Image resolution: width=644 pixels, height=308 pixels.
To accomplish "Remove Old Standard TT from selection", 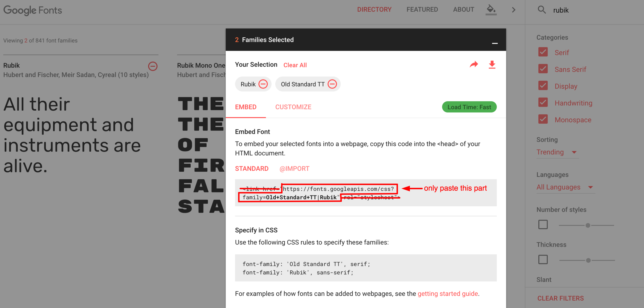I will (332, 84).
